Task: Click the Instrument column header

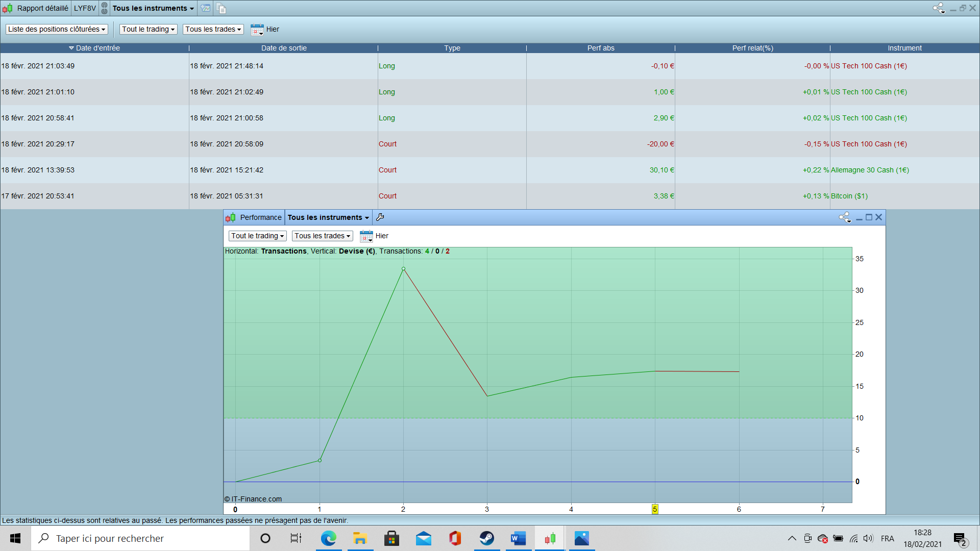Action: pos(904,48)
